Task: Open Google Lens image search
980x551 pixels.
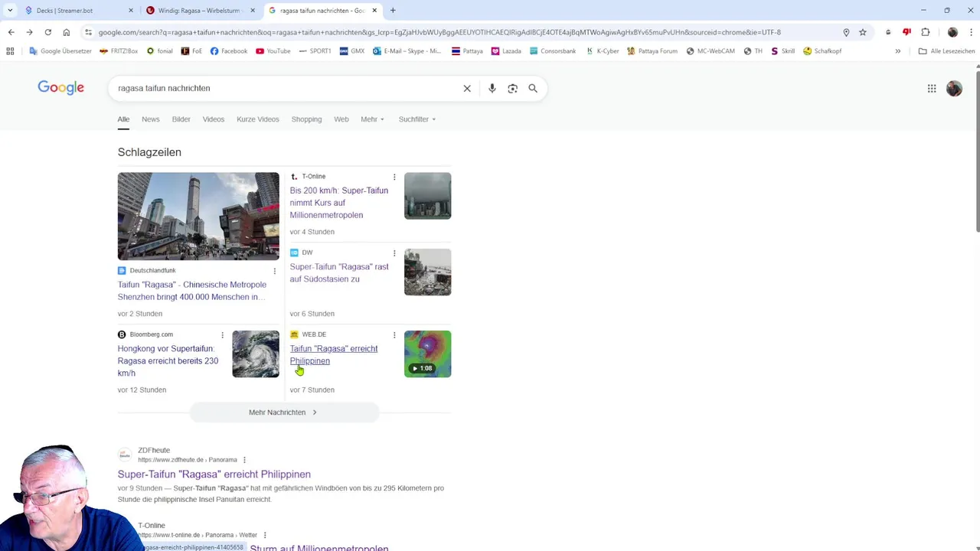Action: pos(512,88)
